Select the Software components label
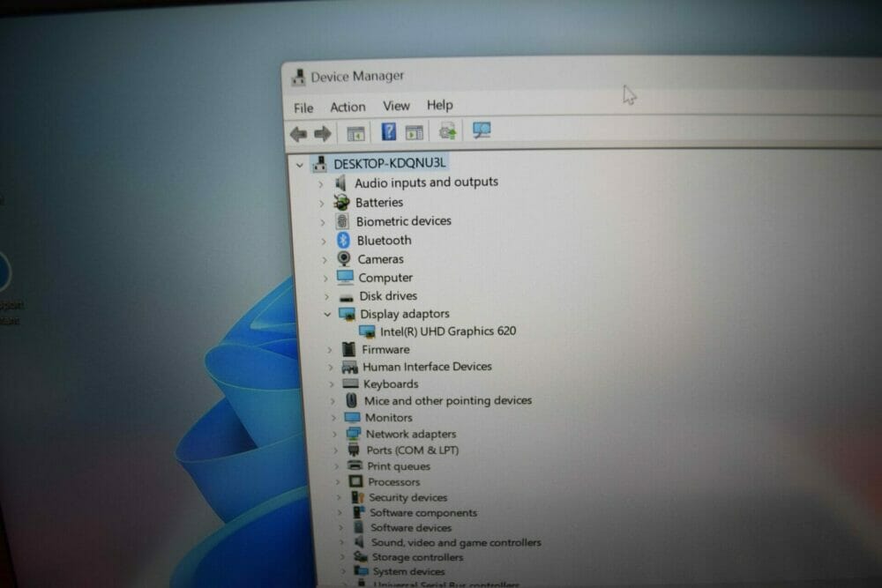Screen dimensions: 882x588 [423, 513]
